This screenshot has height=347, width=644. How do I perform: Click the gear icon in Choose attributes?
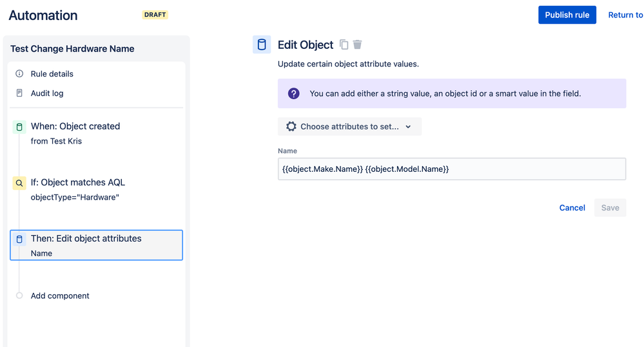291,126
